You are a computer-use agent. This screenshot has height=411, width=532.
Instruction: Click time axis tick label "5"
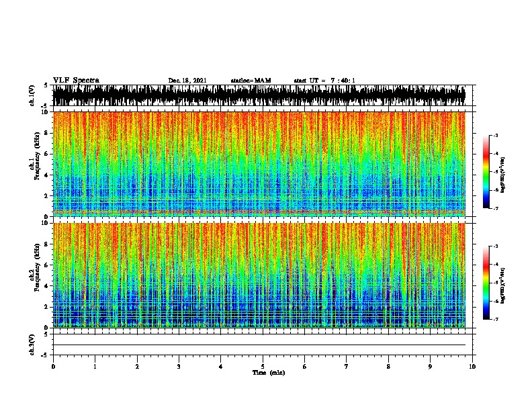pos(263,367)
